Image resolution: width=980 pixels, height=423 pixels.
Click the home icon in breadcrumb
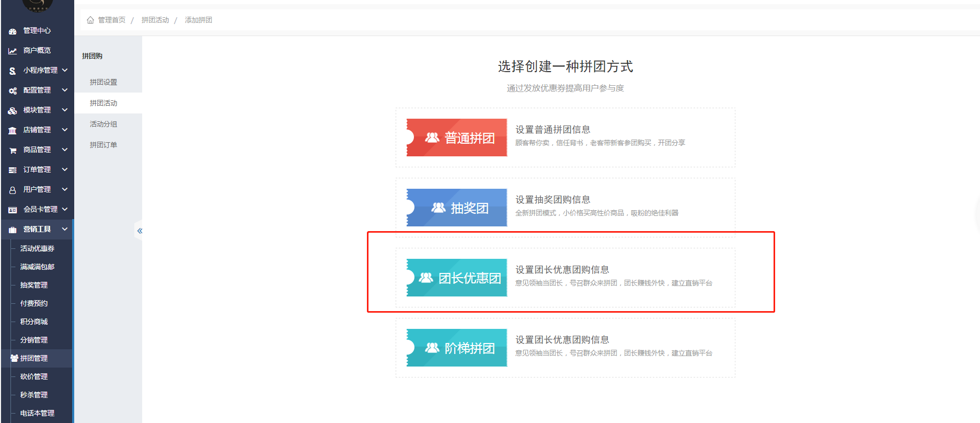pos(90,20)
